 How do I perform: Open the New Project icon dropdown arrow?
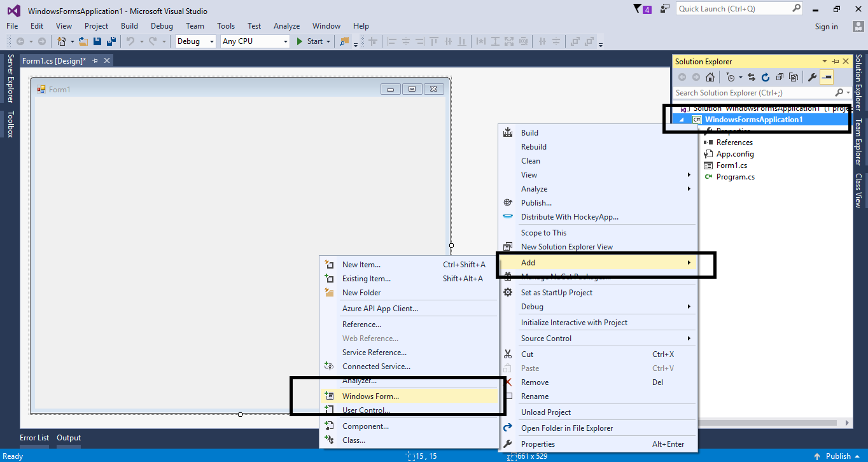[72, 41]
